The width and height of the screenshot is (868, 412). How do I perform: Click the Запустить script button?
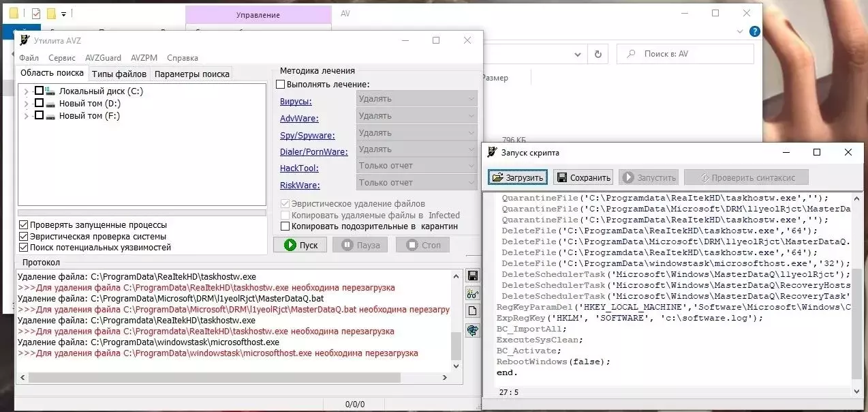click(649, 177)
